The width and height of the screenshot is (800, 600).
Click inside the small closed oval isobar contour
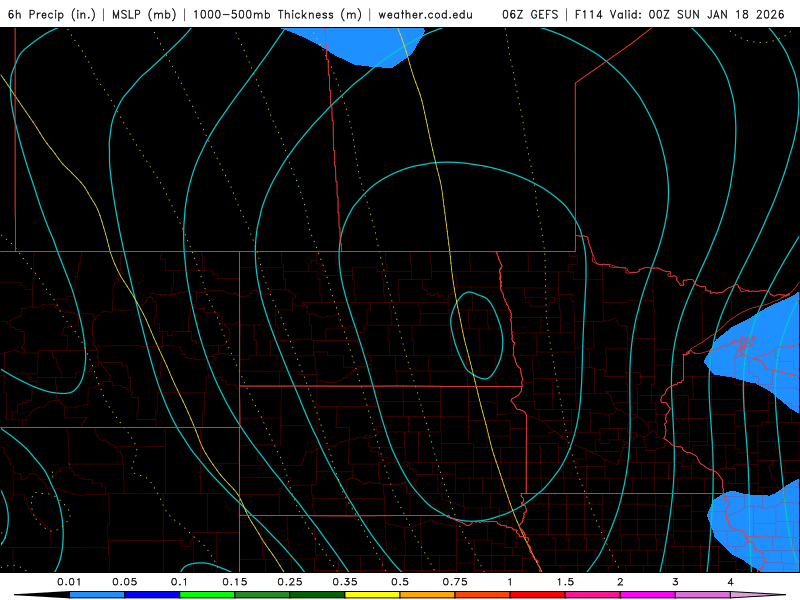coord(477,335)
